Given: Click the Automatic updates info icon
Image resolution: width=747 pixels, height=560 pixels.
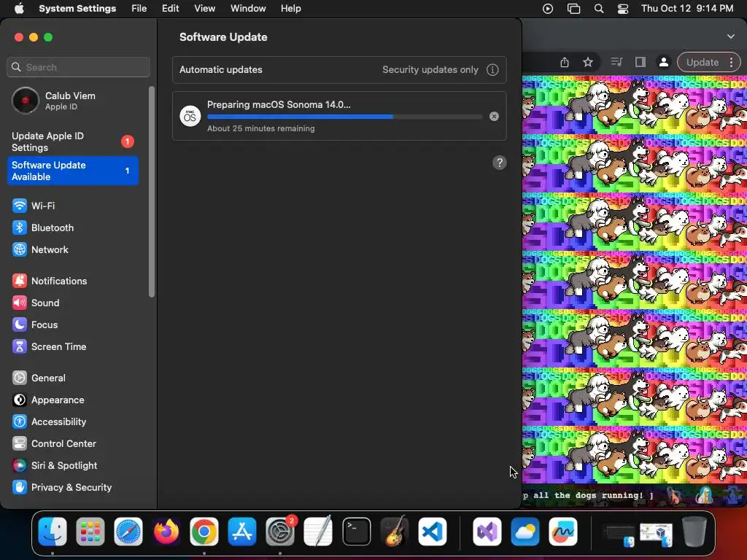Looking at the screenshot, I should [492, 70].
